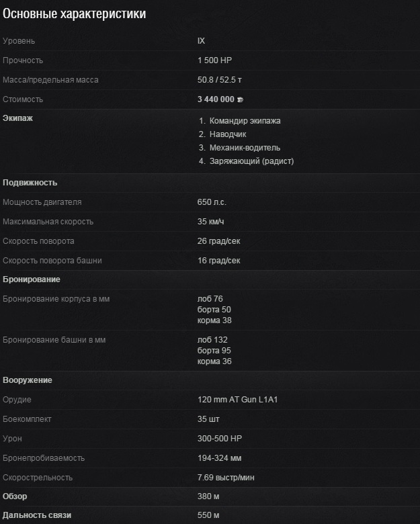Click the 3 440 000 price value
The image size is (420, 524).
(x=216, y=99)
